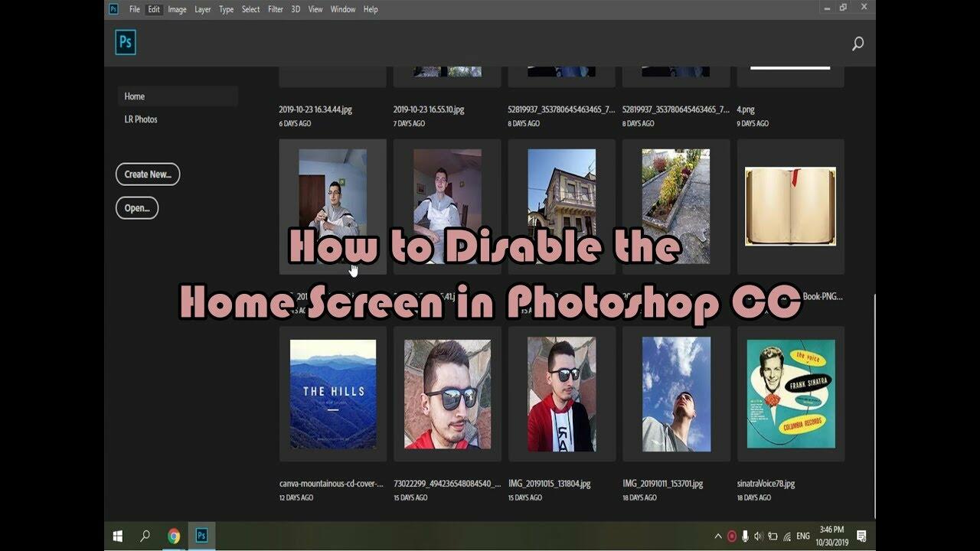980x551 pixels.
Task: Open the Help menu
Action: pos(371,9)
